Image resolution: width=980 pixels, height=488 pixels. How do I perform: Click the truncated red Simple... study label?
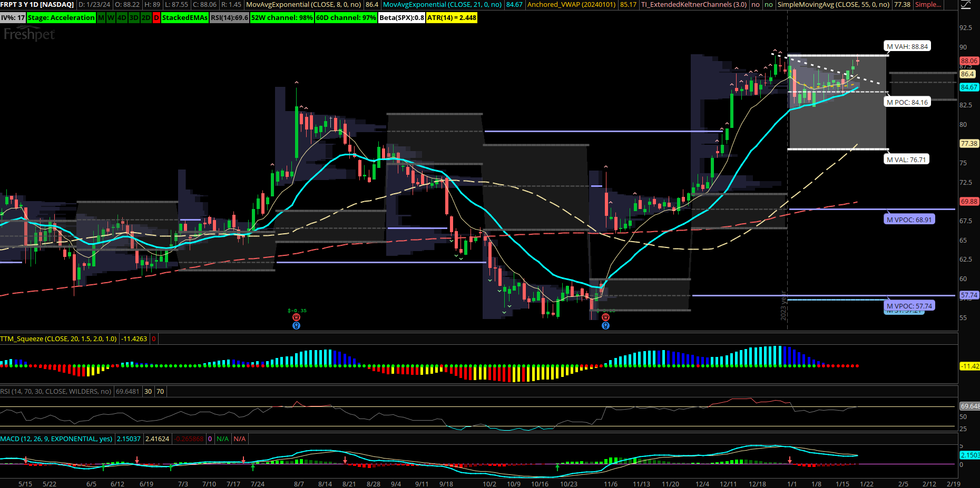pos(928,5)
